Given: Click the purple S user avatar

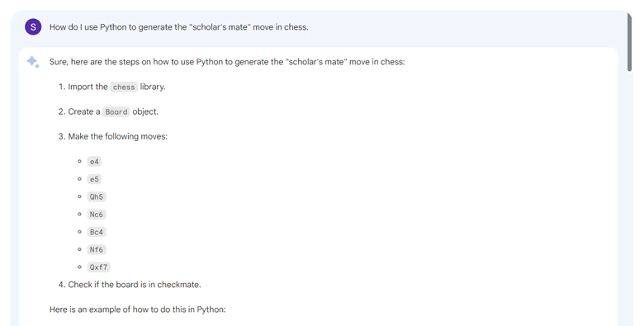Looking at the screenshot, I should [33, 27].
